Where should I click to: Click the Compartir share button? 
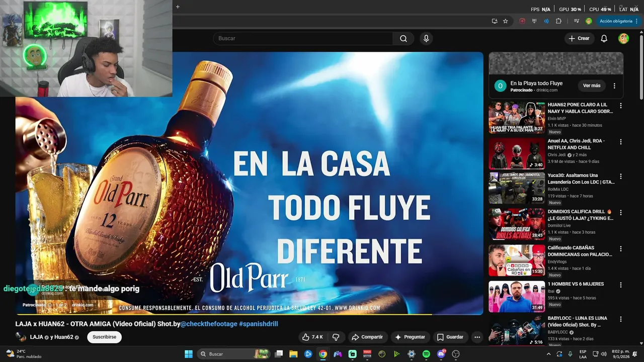point(367,337)
